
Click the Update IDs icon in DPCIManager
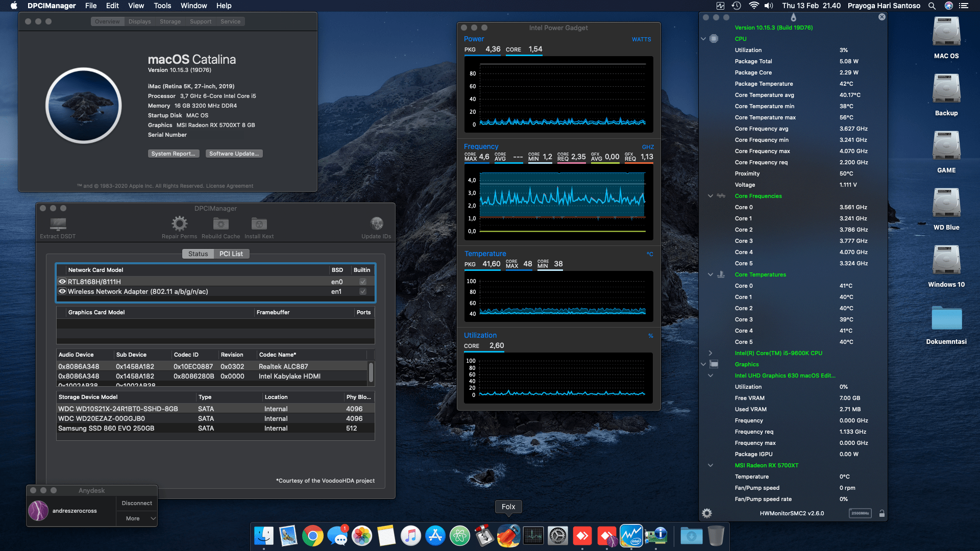[376, 224]
